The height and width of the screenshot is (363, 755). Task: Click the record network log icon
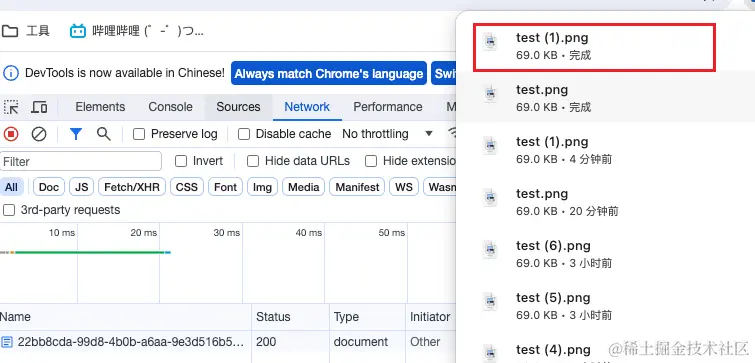11,134
